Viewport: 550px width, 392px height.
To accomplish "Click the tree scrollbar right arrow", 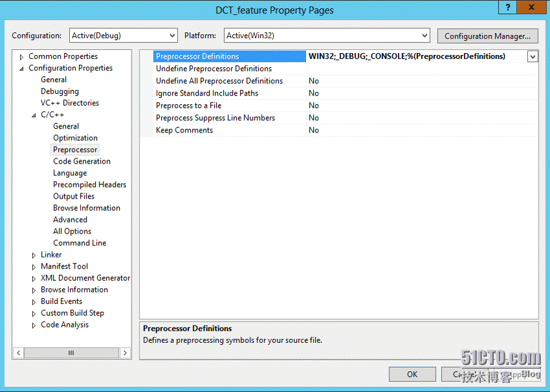I will point(125,353).
